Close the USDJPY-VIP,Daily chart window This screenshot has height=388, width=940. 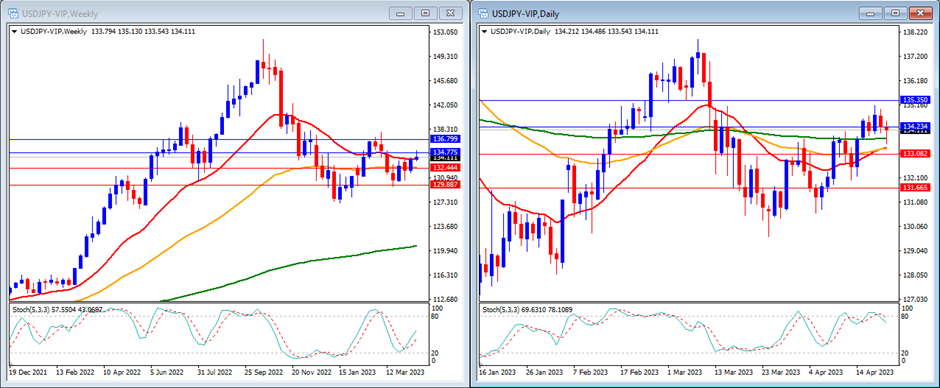(x=921, y=13)
